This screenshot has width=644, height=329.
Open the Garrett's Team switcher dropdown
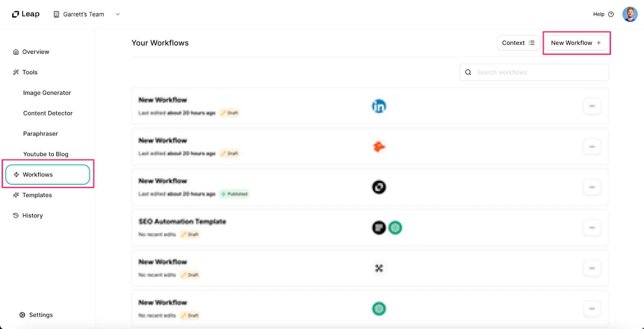pos(87,14)
